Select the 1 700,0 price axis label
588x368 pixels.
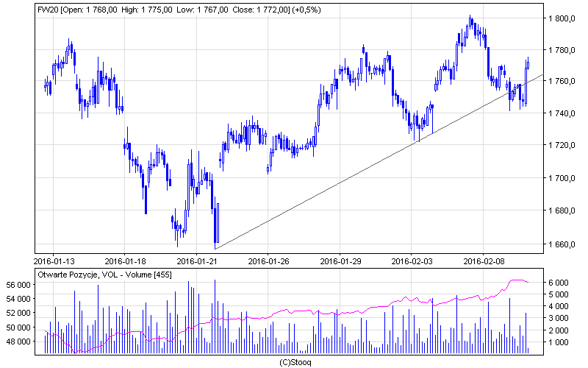(562, 178)
